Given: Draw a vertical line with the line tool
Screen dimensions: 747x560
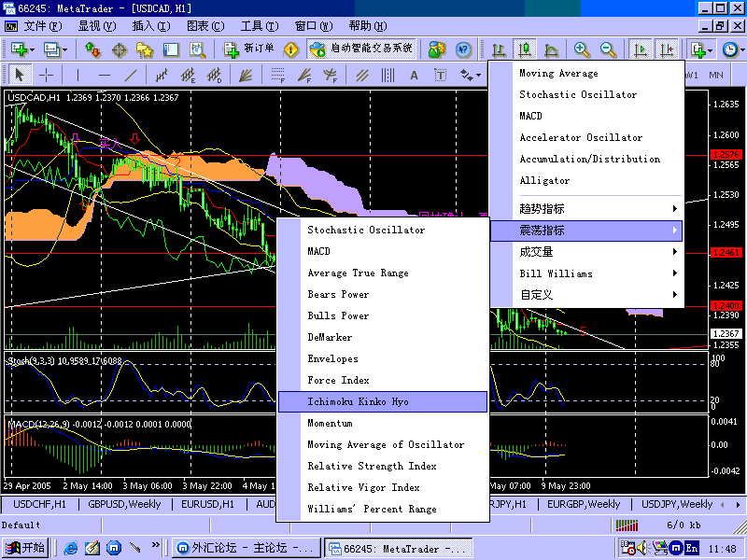Looking at the screenshot, I should click(78, 75).
